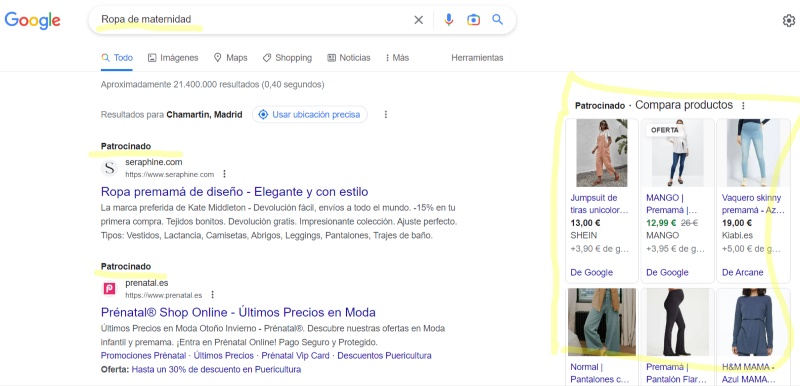800x386 pixels.
Task: Open three-dot menu next to seraphine.com URL
Action: pyautogui.click(x=224, y=174)
